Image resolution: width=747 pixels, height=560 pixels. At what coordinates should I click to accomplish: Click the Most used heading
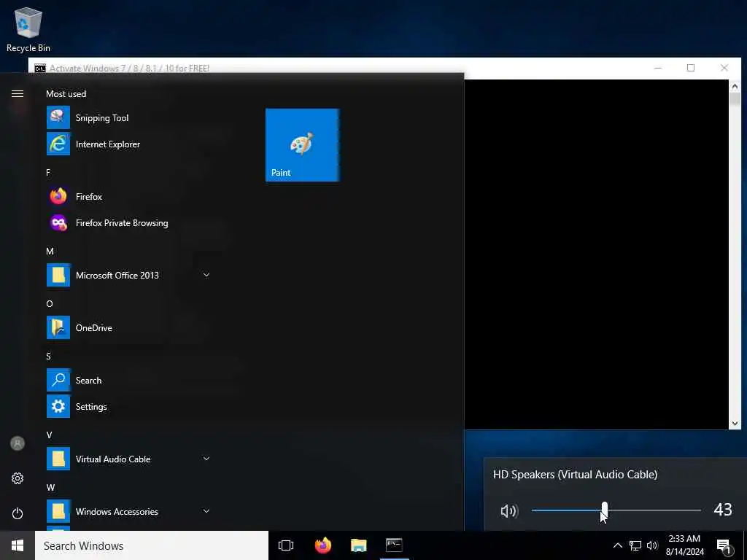pos(66,94)
